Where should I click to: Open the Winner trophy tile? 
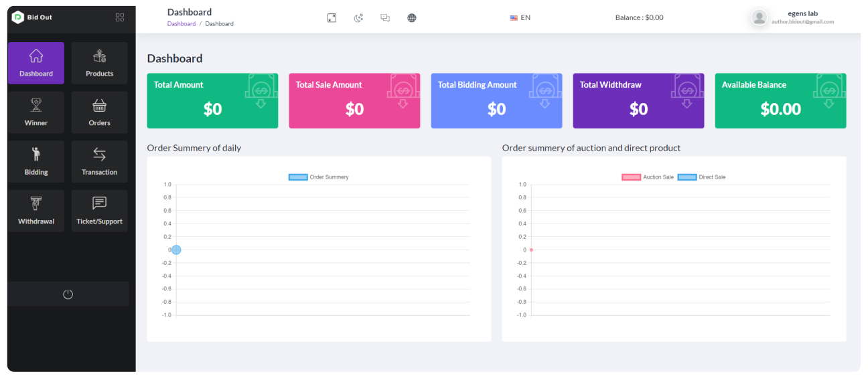[x=36, y=112]
